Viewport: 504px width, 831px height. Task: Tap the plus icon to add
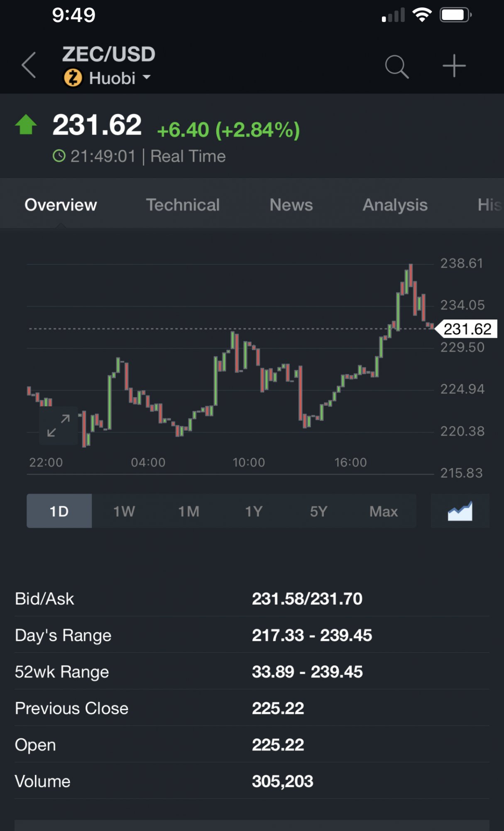454,66
